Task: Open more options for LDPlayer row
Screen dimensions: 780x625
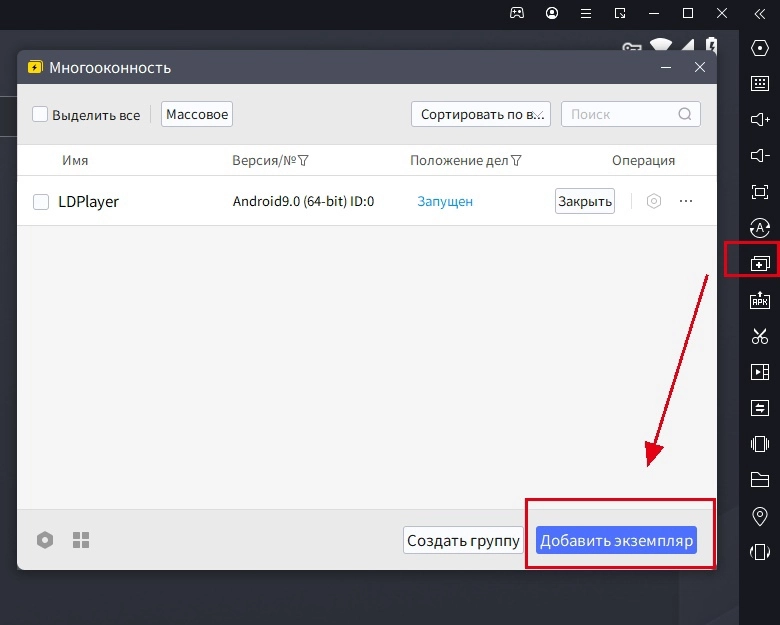Action: 686,201
